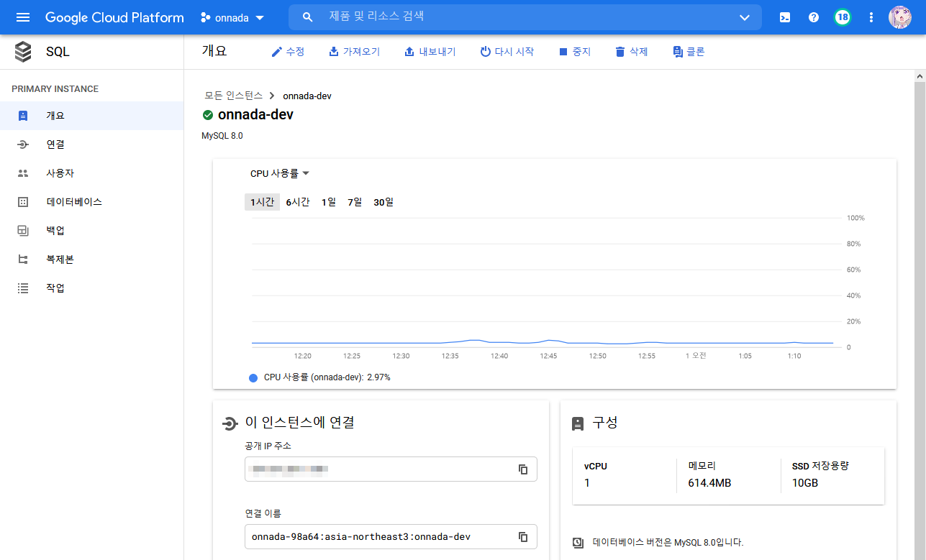926x560 pixels.
Task: Go to 데이터베이스 in sidebar
Action: (74, 202)
